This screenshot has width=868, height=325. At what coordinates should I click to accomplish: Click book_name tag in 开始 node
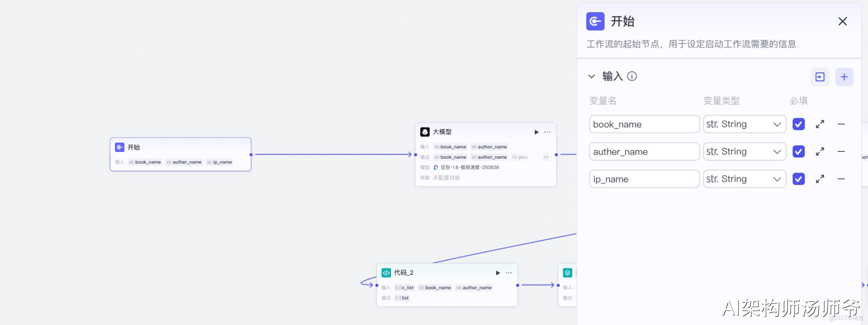[x=145, y=162]
